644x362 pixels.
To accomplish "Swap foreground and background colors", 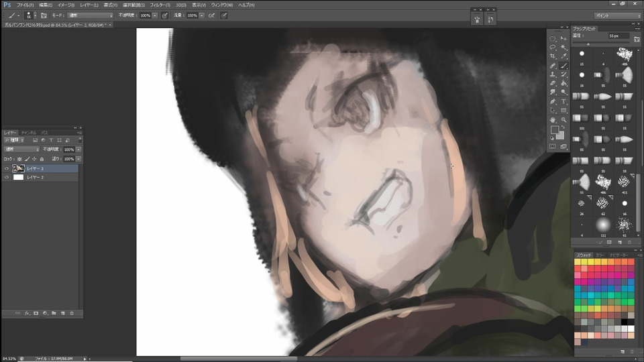I will 563,127.
